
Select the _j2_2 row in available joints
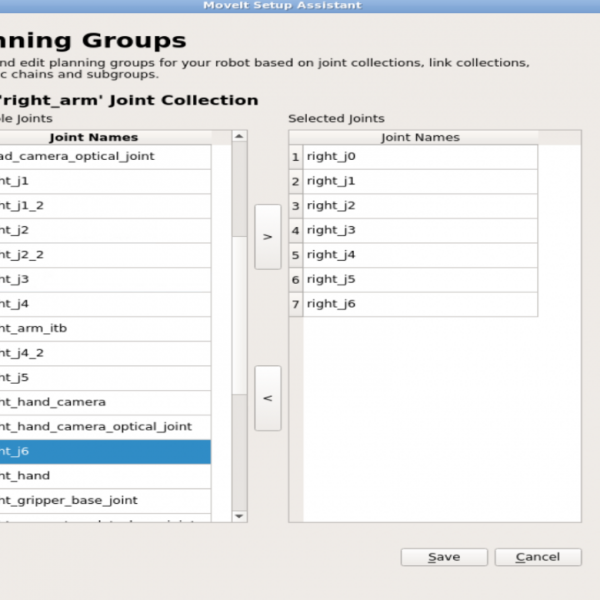[105, 255]
